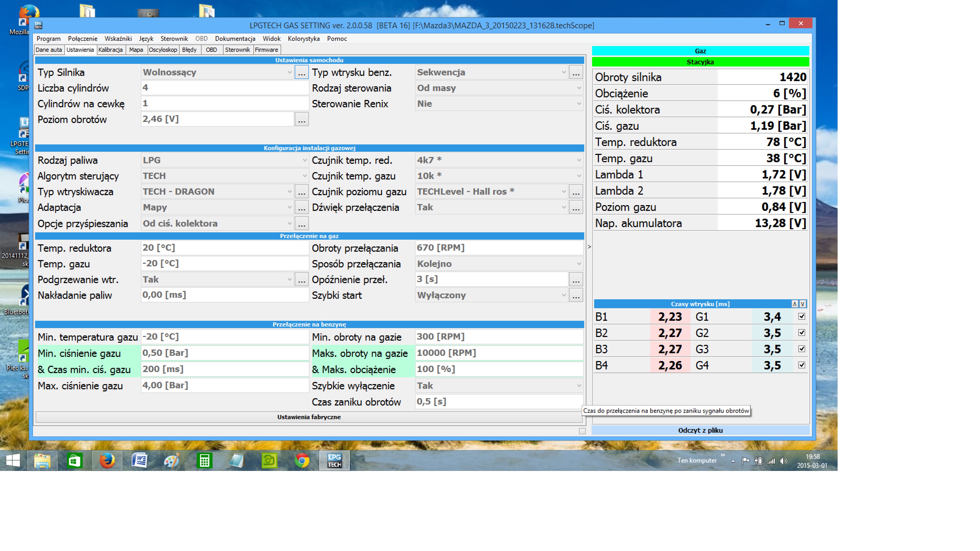Viewport: 980px width, 551px height.
Task: Click the volume icon in system tray
Action: 783,461
